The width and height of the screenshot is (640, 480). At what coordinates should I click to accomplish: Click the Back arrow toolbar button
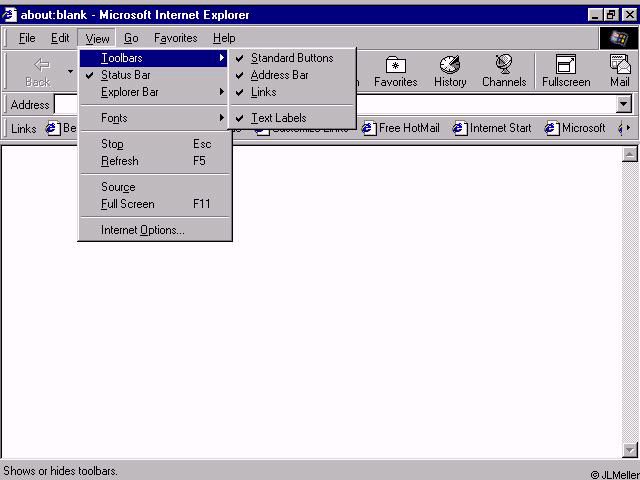(38, 71)
